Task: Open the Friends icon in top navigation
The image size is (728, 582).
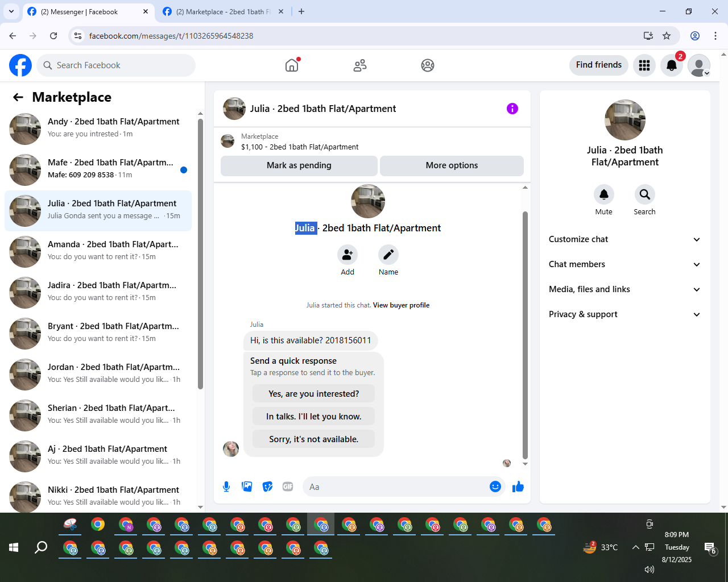Action: (360, 65)
